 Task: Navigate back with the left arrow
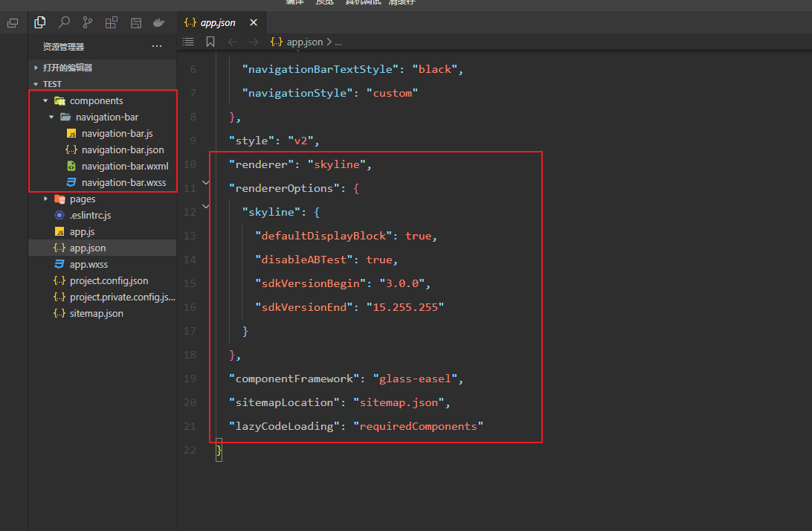[x=233, y=42]
